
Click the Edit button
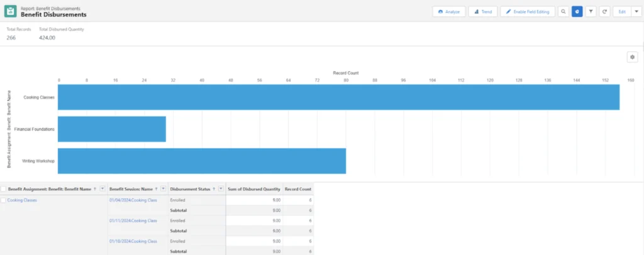click(x=622, y=11)
